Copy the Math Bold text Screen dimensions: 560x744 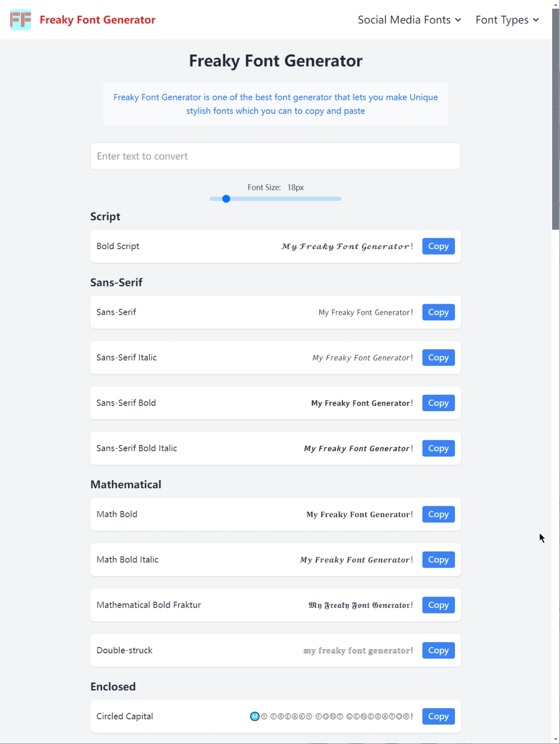(x=438, y=514)
